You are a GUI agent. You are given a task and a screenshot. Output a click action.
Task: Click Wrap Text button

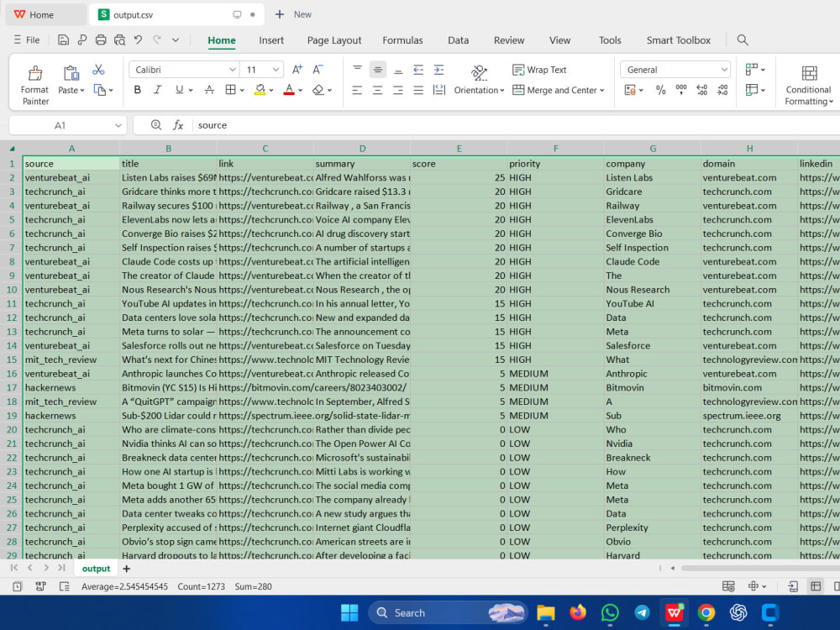click(x=539, y=70)
